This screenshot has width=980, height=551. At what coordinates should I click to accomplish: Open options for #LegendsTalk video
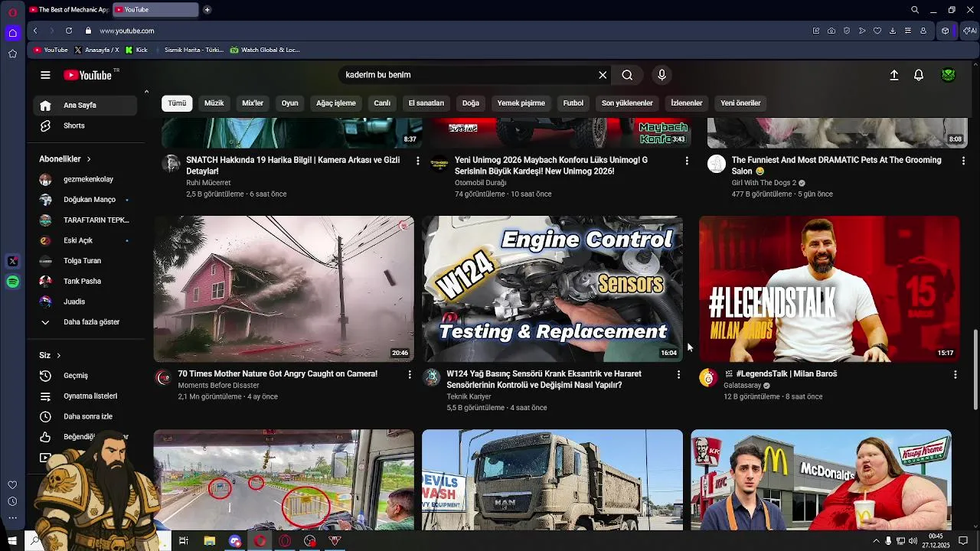point(955,374)
